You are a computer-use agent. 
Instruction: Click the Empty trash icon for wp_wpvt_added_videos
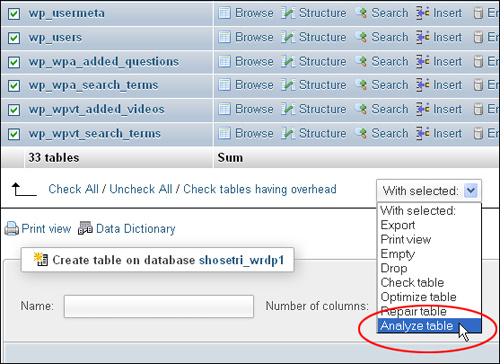click(478, 109)
